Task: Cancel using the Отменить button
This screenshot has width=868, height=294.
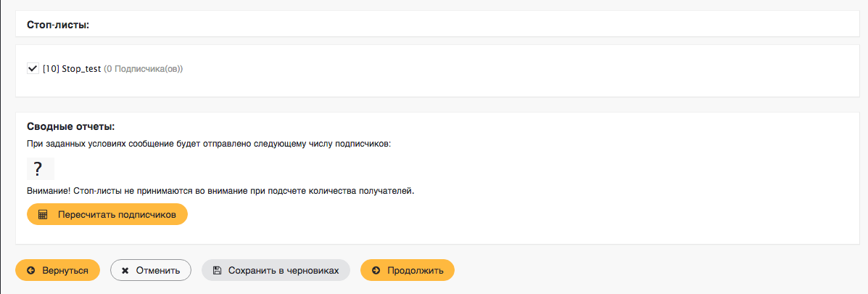Action: coord(151,270)
